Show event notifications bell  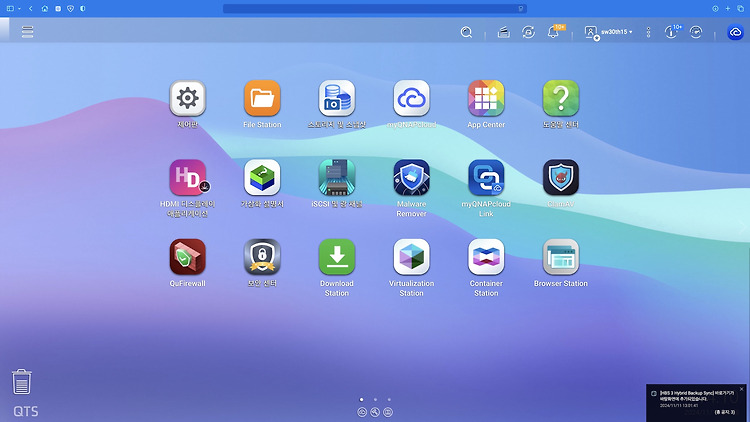[x=553, y=32]
